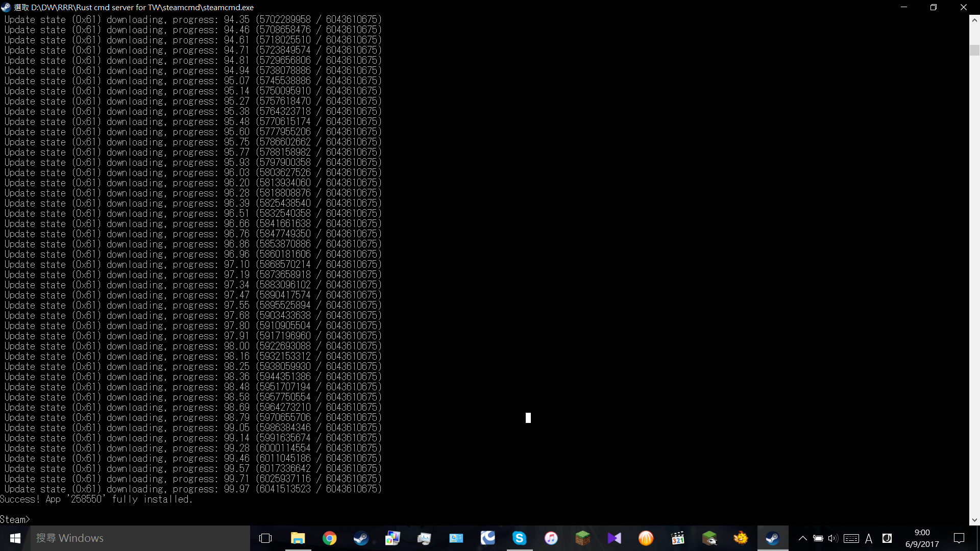Open the Skype taskbar icon

click(x=519, y=538)
